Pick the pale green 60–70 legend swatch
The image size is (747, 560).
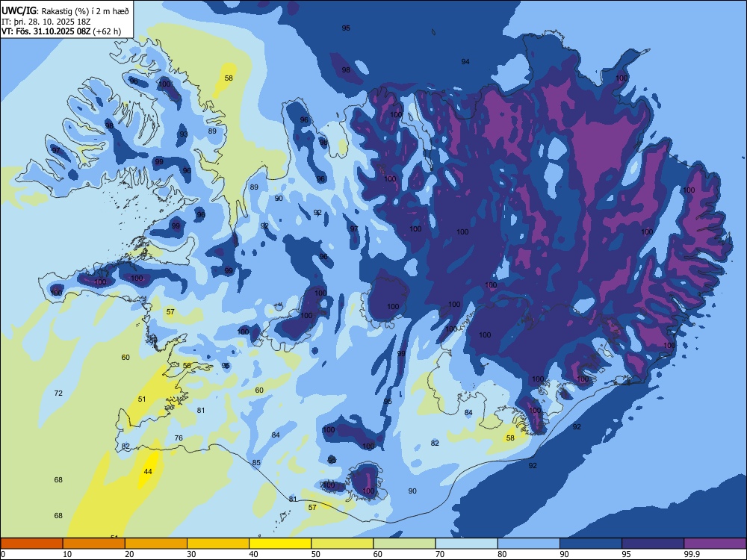click(x=404, y=544)
